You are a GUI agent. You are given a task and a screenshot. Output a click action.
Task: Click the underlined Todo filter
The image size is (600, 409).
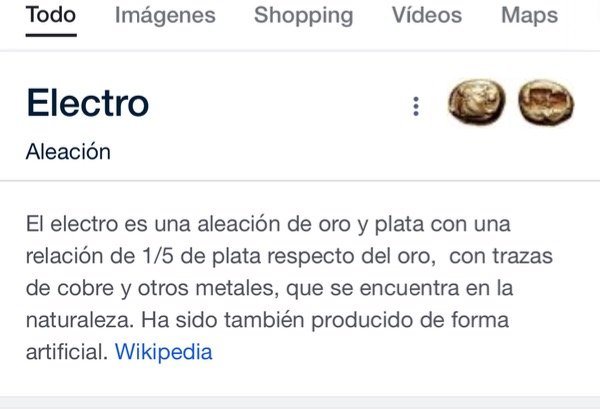point(51,15)
